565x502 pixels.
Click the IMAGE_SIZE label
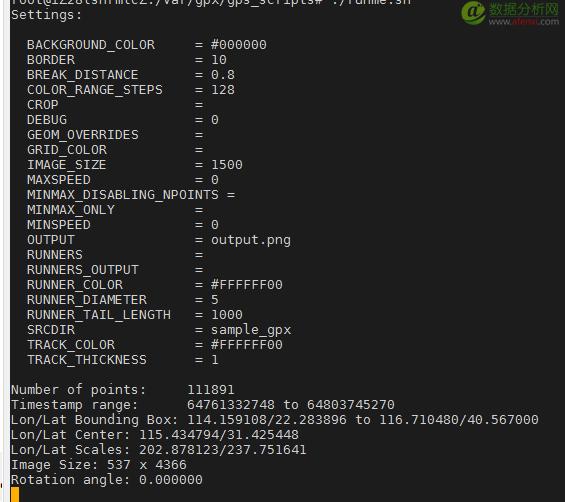67,165
